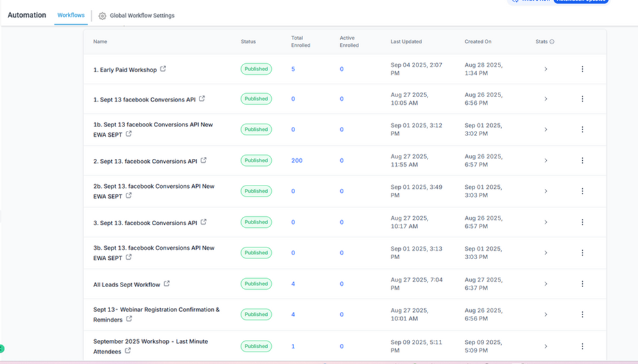Click the Status column header
The width and height of the screenshot is (638, 364).
click(x=248, y=42)
